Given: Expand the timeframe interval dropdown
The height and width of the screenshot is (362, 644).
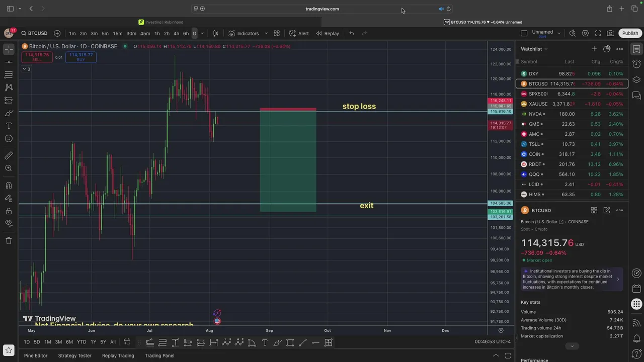Looking at the screenshot, I should click(x=202, y=34).
